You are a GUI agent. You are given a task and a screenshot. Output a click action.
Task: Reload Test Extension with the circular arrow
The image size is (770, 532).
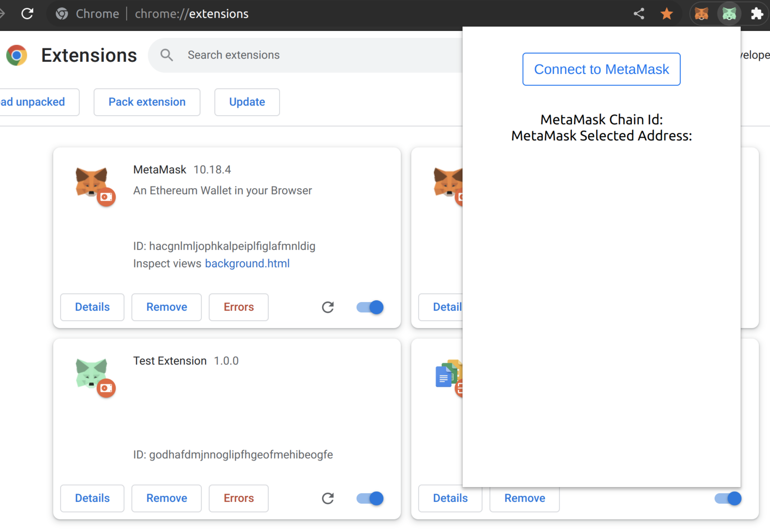click(x=328, y=498)
